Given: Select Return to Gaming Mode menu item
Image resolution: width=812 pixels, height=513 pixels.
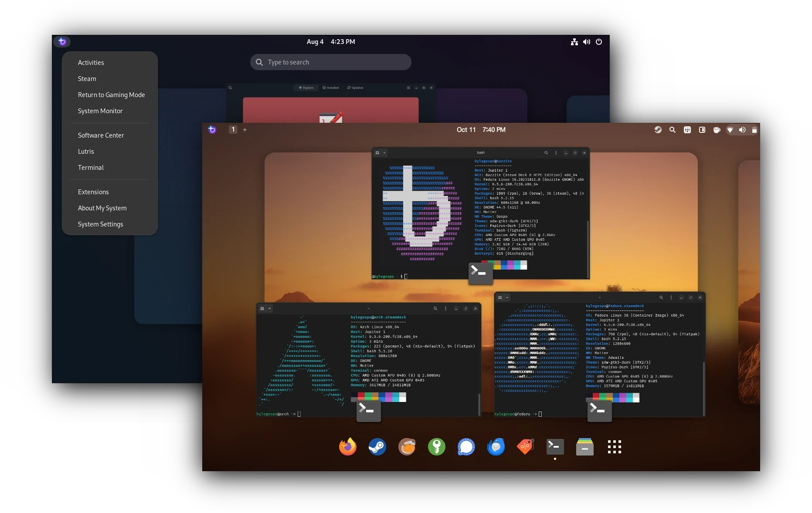Looking at the screenshot, I should [111, 95].
